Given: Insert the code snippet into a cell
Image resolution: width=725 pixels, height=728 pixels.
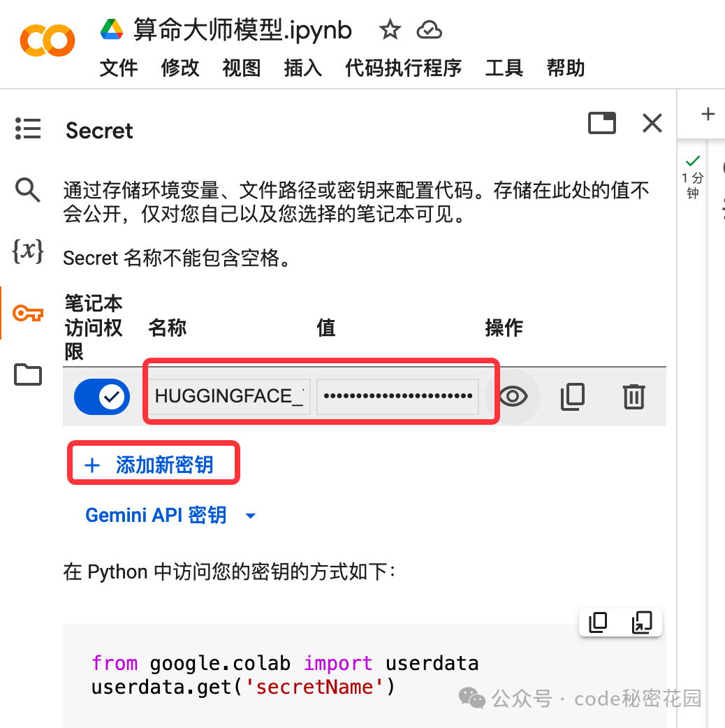Looking at the screenshot, I should pos(642,623).
